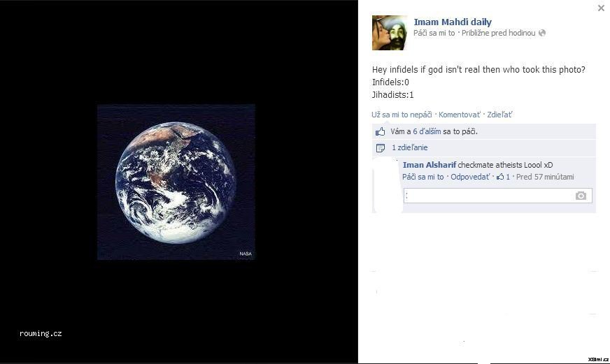Show the '6 ďalším' people who liked
The height and width of the screenshot is (364, 610).
(427, 131)
